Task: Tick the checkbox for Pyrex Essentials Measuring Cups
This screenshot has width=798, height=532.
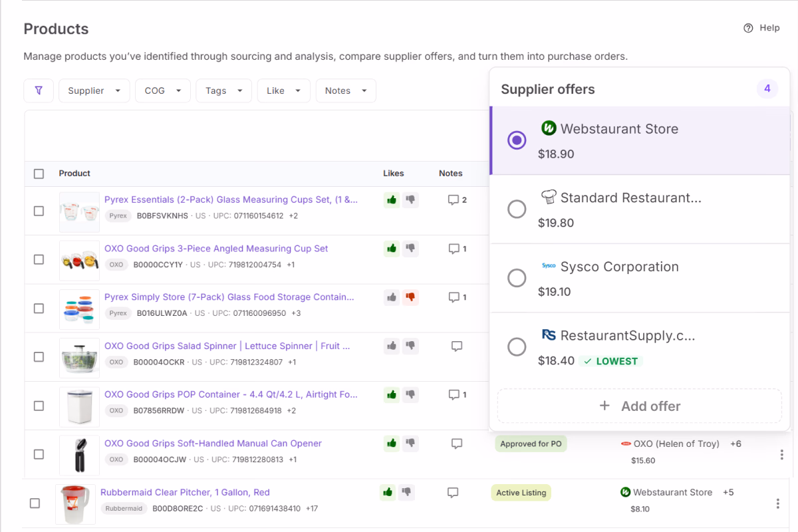Action: 39,211
